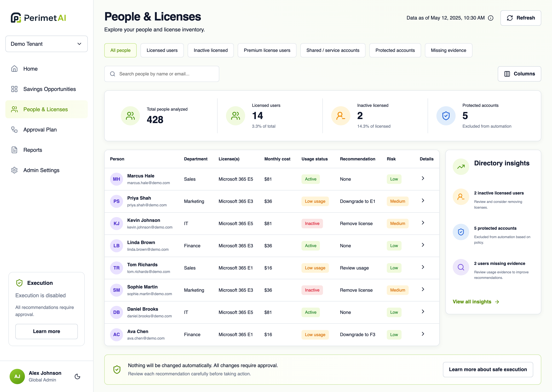Image resolution: width=552 pixels, height=392 pixels.
Task: Click the PerimetAI logo
Action: tap(38, 18)
